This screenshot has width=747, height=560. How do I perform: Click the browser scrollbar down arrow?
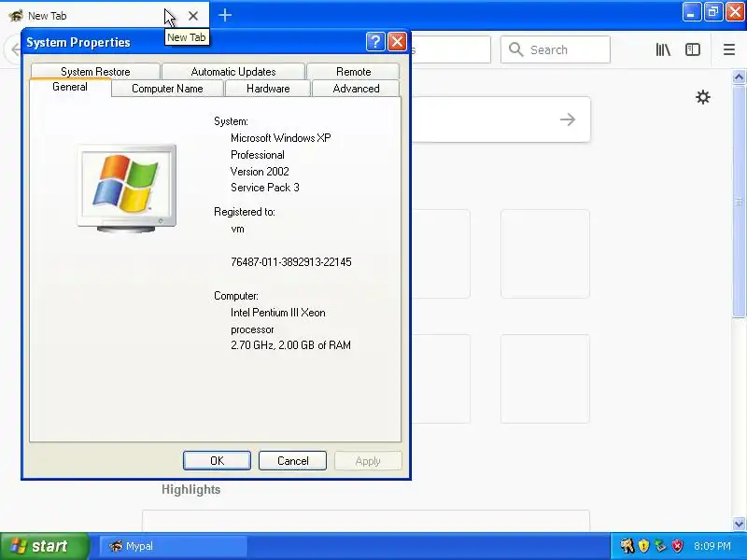[x=739, y=524]
